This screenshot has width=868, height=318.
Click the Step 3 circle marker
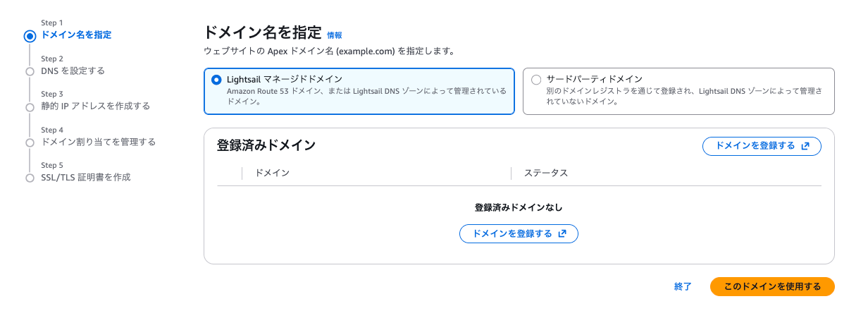coord(30,107)
